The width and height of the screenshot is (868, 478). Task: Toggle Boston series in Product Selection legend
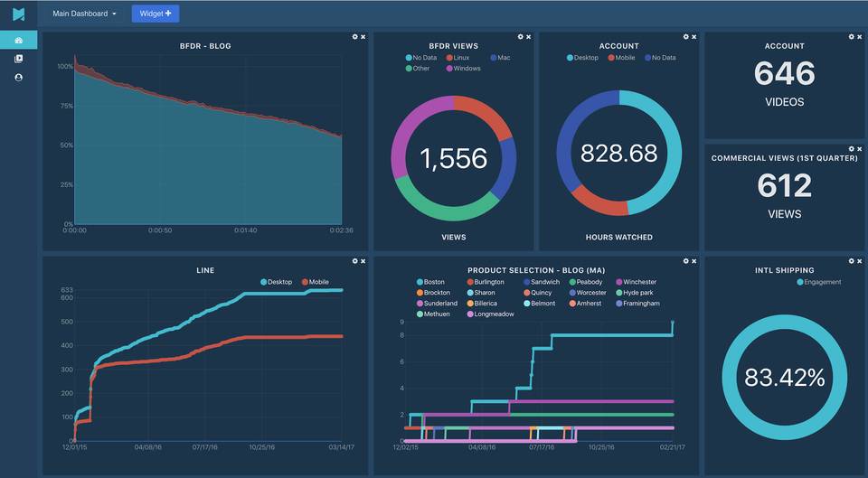(430, 282)
